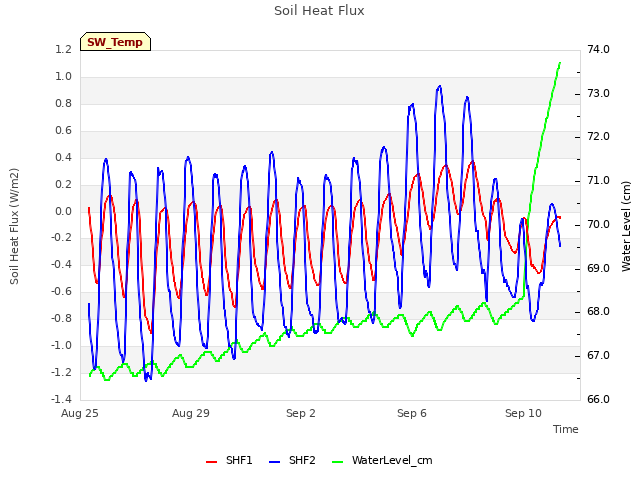This screenshot has width=640, height=480.
Task: Toggle the SHF2 legend entry
Action: pos(292,460)
